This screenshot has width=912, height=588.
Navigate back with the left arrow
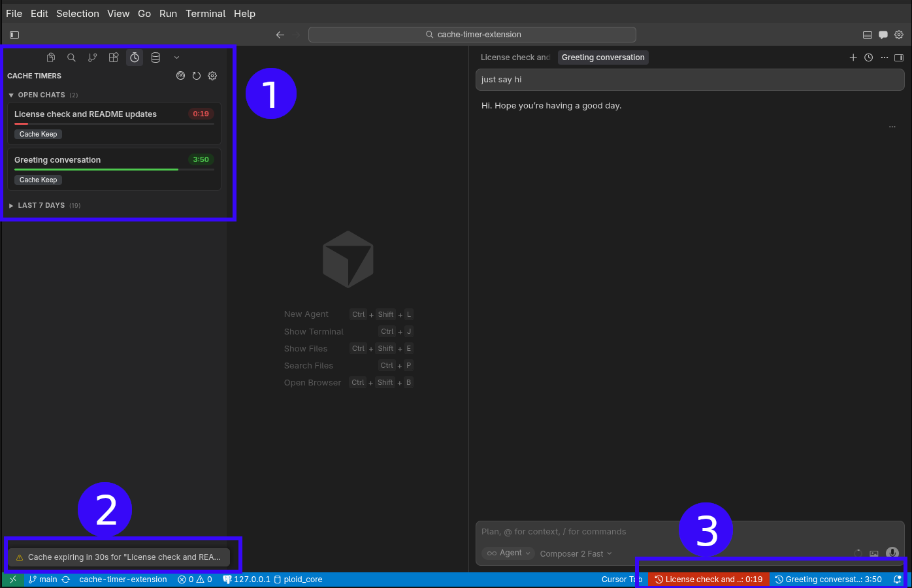tap(280, 35)
